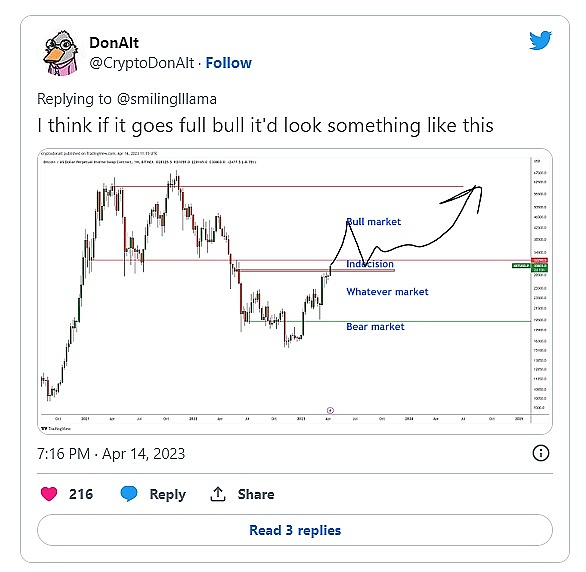Follow @CryptoDonAlt
586x572 pixels.
pos(229,63)
